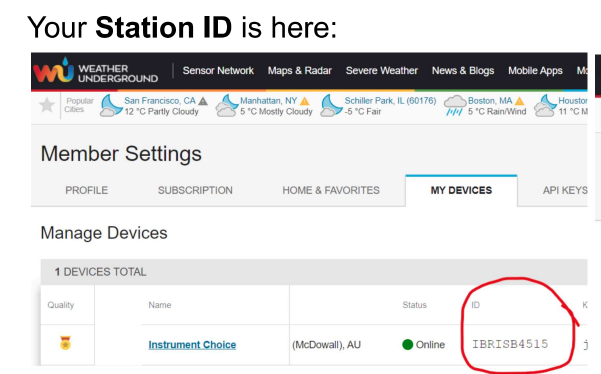This screenshot has height=374, width=601.
Task: Open Schiller Park, IL (60176) link
Action: (x=390, y=101)
